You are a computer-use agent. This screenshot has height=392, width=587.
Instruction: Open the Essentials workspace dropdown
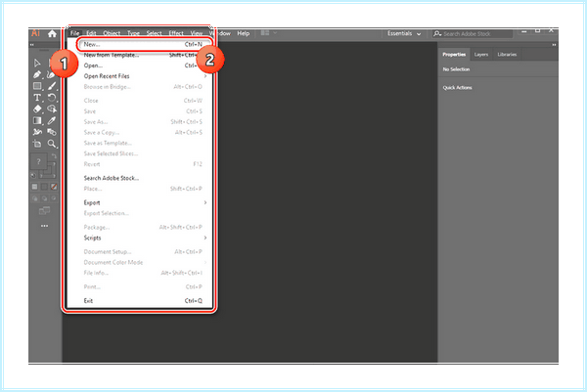click(404, 33)
